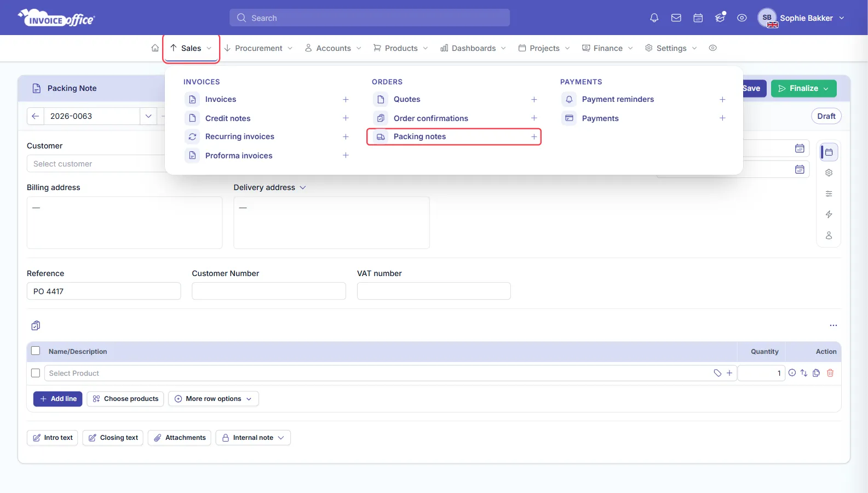868x493 pixels.
Task: Click plus icon in Select Product field
Action: (729, 373)
